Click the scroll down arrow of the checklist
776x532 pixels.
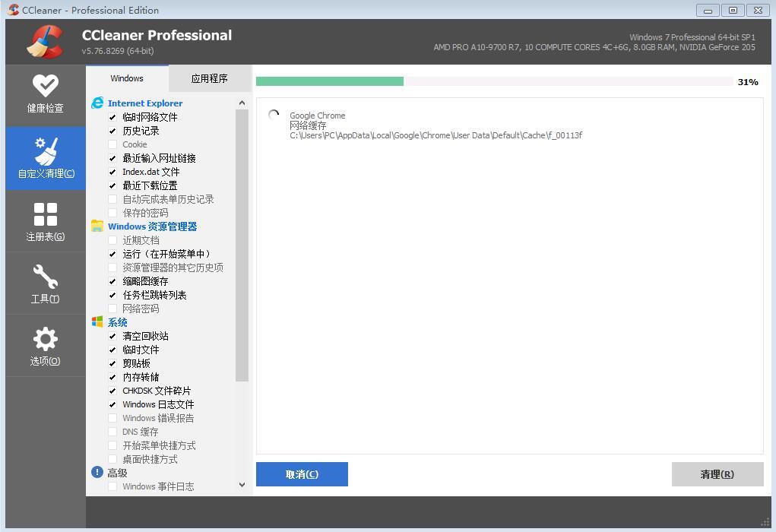click(242, 485)
